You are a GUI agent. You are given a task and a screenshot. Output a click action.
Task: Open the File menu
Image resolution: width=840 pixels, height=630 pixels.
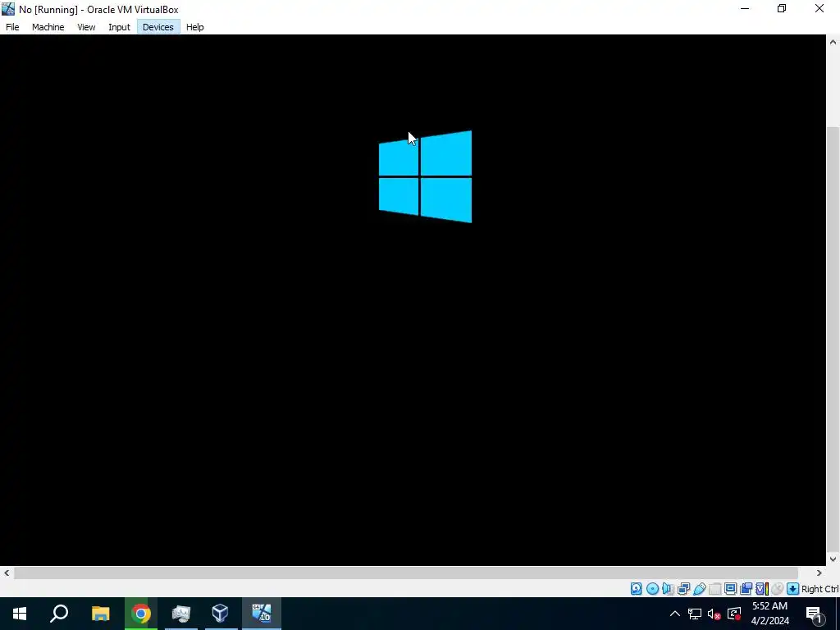(12, 27)
